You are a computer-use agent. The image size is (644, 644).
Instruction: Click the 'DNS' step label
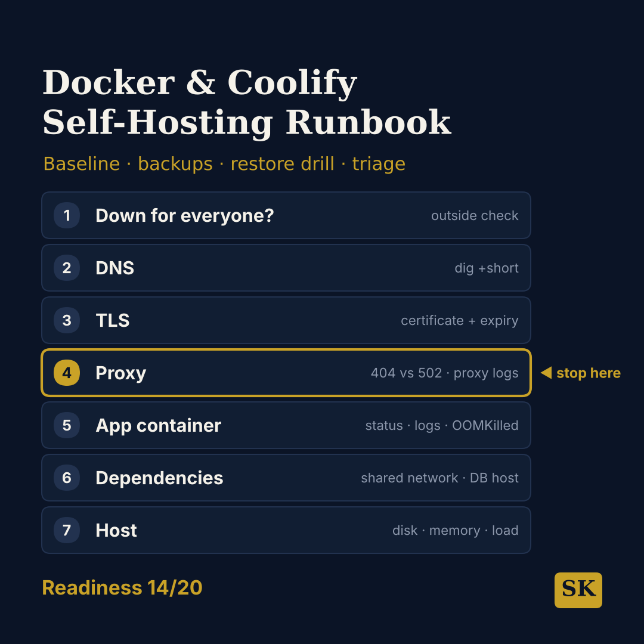click(x=114, y=268)
